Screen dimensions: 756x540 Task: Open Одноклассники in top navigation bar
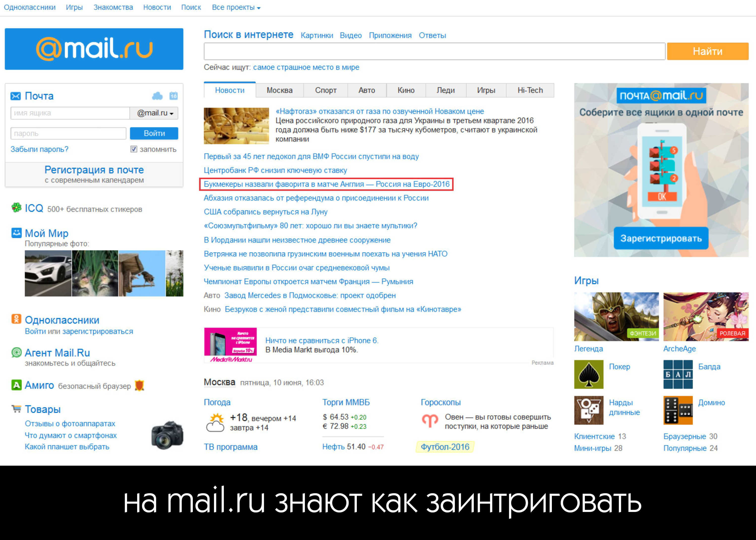tap(29, 7)
